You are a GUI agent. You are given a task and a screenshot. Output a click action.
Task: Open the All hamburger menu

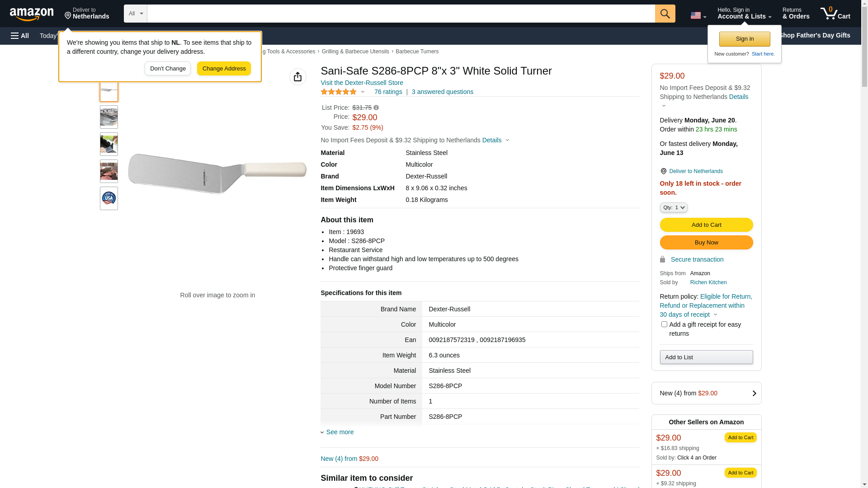tap(20, 36)
